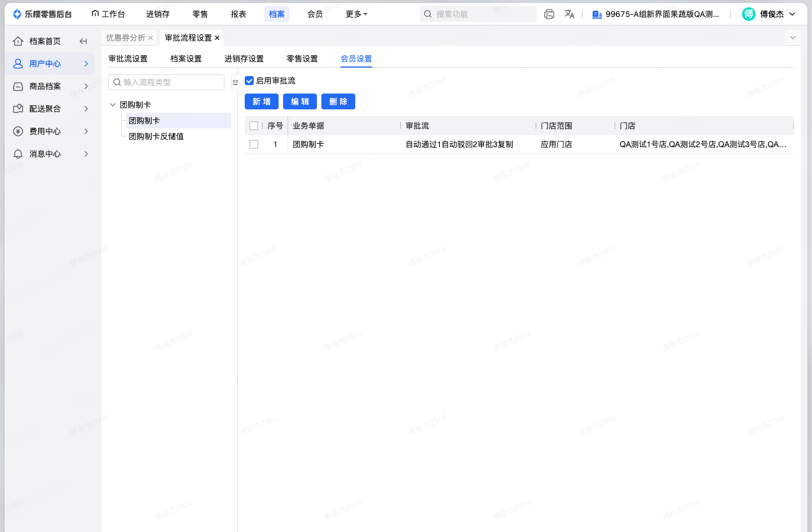Open the tab list dropdown at far right

(793, 38)
